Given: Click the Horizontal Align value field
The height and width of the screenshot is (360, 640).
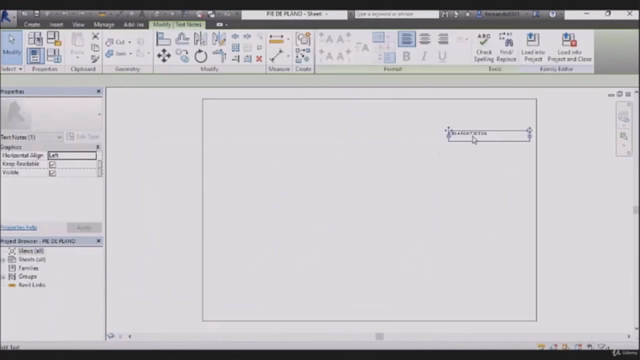Looking at the screenshot, I should (x=72, y=155).
